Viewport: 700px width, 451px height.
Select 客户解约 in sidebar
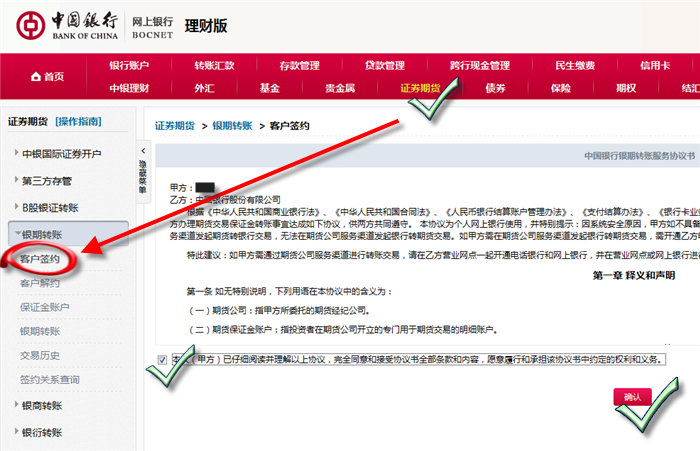pos(40,283)
